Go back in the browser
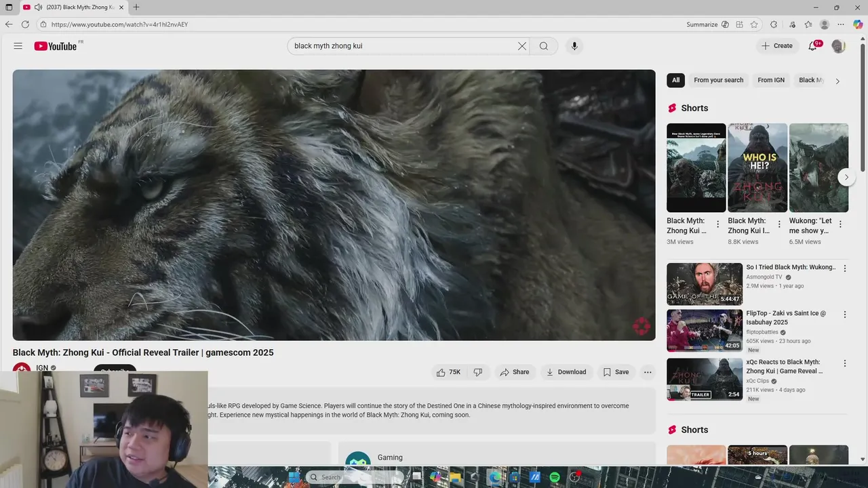Viewport: 868px width, 488px height. [x=9, y=24]
